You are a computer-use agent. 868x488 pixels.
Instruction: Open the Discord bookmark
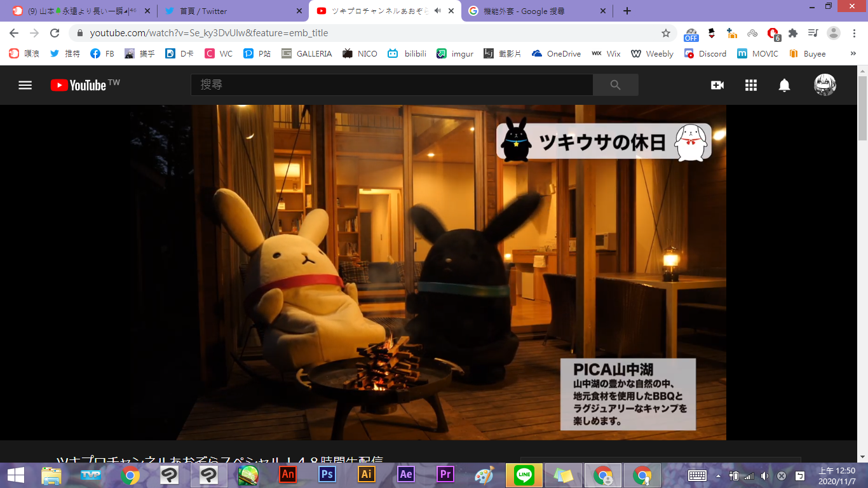[705, 54]
